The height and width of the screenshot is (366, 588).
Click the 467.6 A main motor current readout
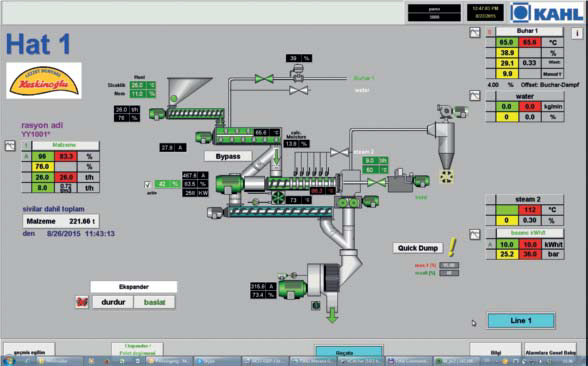click(x=195, y=175)
